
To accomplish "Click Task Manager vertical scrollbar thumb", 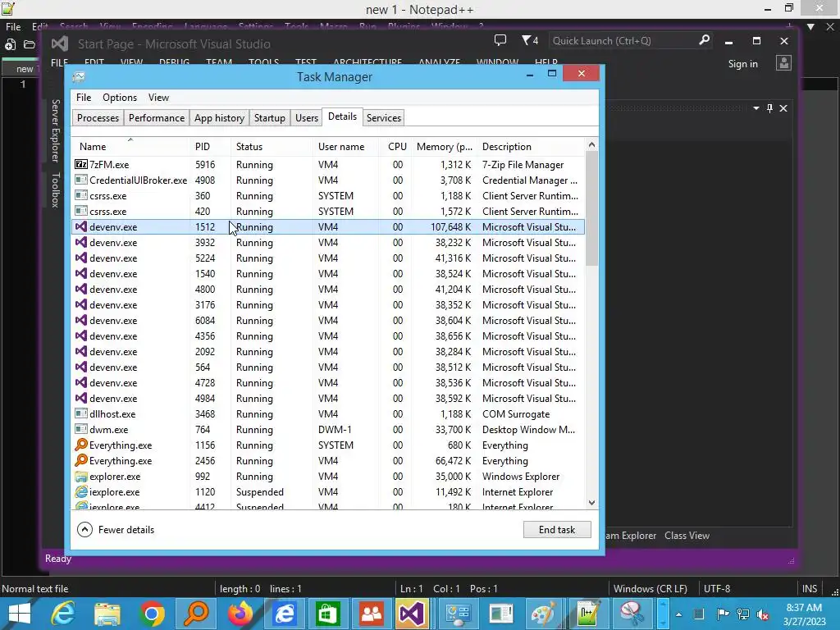I will tap(591, 209).
